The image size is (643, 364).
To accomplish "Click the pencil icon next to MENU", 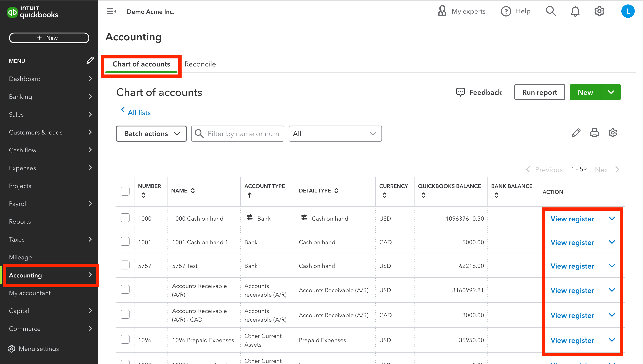I will click(x=90, y=60).
